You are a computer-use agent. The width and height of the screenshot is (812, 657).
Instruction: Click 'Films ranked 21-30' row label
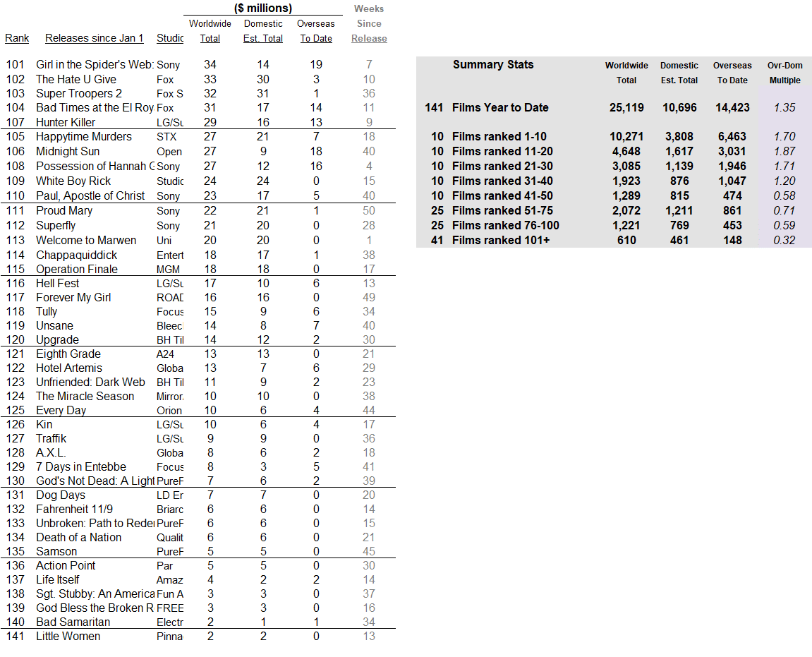tap(502, 167)
